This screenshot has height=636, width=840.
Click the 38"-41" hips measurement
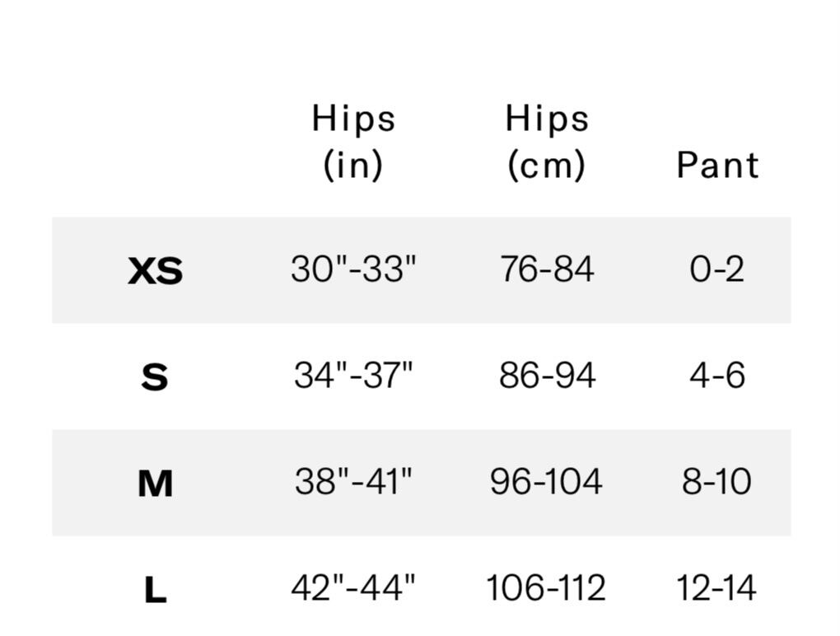[x=353, y=480]
